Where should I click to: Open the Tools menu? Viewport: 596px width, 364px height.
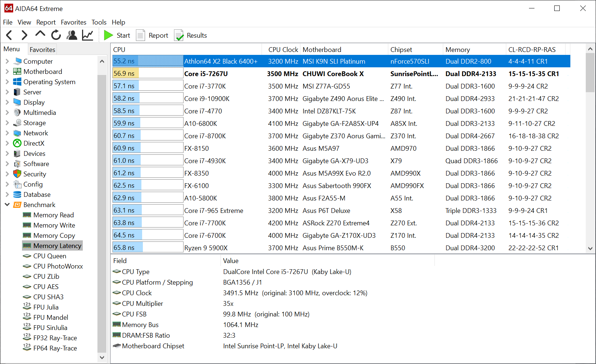99,22
